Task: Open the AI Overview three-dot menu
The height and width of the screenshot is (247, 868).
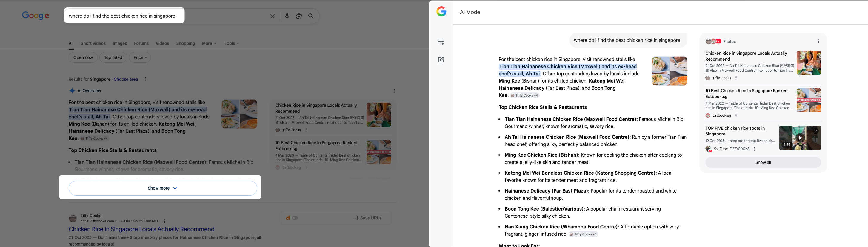Action: 394,91
